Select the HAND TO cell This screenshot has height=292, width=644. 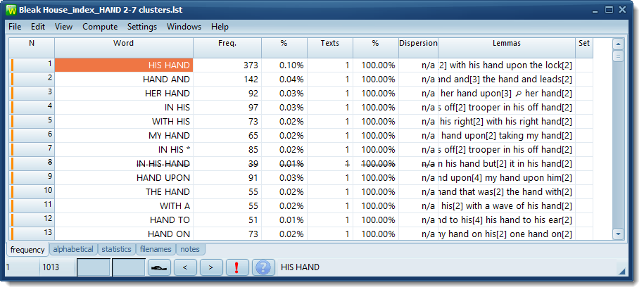tap(124, 220)
